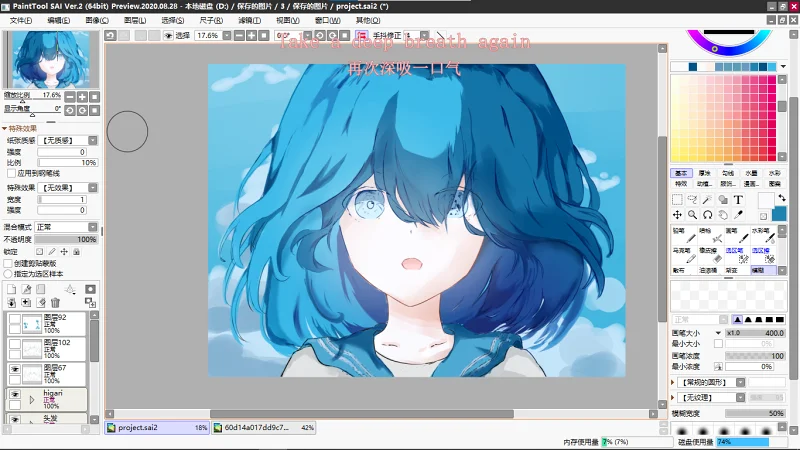This screenshot has height=450, width=800.
Task: Select the Text tool
Action: (x=738, y=199)
